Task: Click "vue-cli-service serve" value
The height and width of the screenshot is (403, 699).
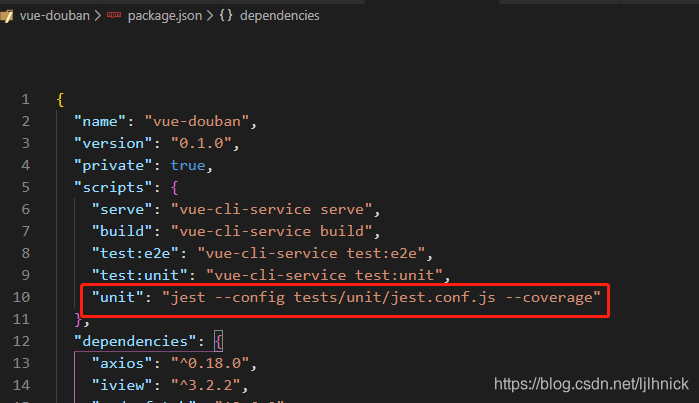Action: coord(271,210)
